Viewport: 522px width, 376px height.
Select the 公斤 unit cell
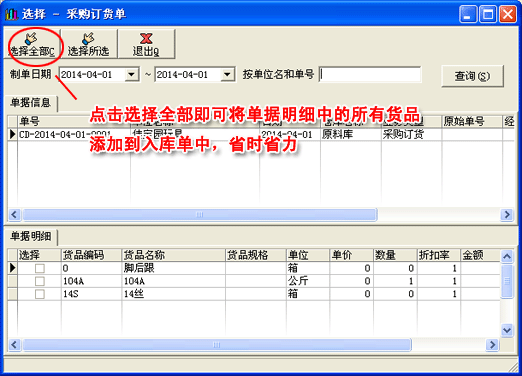coord(308,281)
